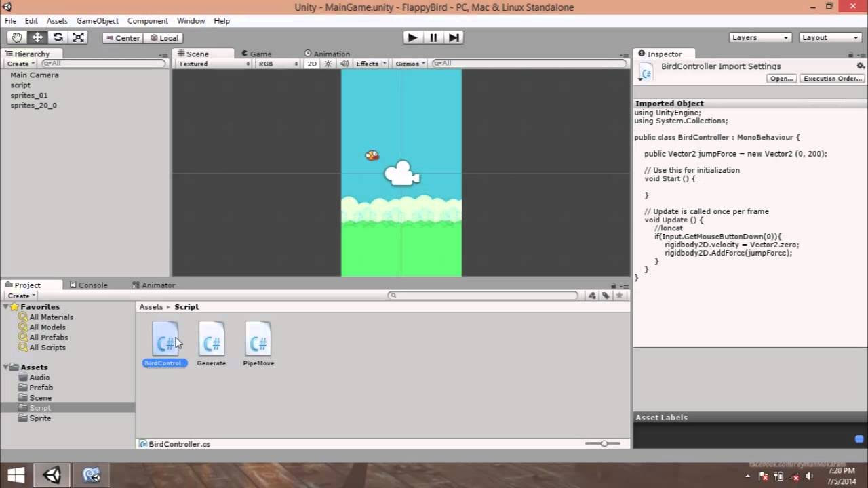The image size is (868, 488).
Task: Toggle pivot mode Center button
Action: point(123,38)
